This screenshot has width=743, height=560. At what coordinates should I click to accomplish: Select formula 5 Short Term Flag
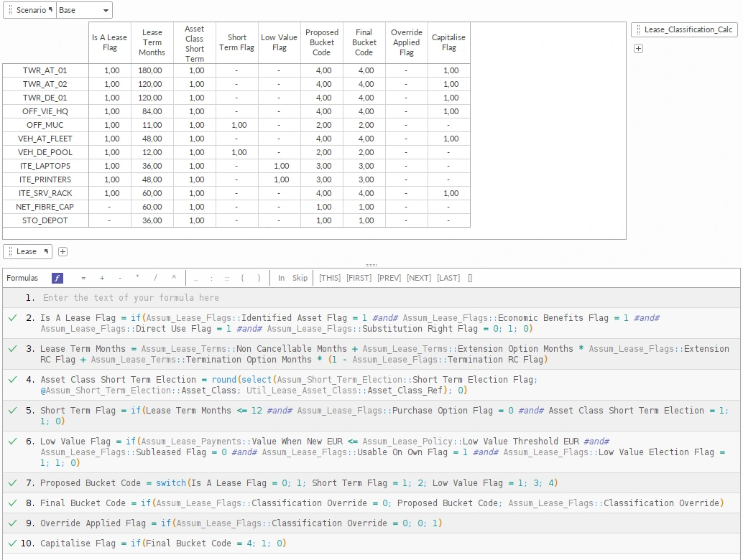(x=371, y=416)
